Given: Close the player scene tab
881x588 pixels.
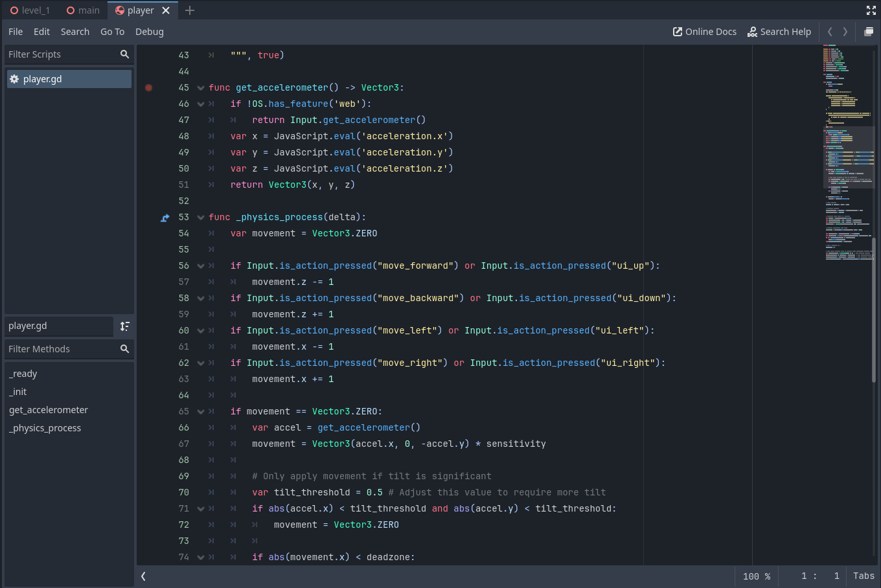Looking at the screenshot, I should (166, 10).
